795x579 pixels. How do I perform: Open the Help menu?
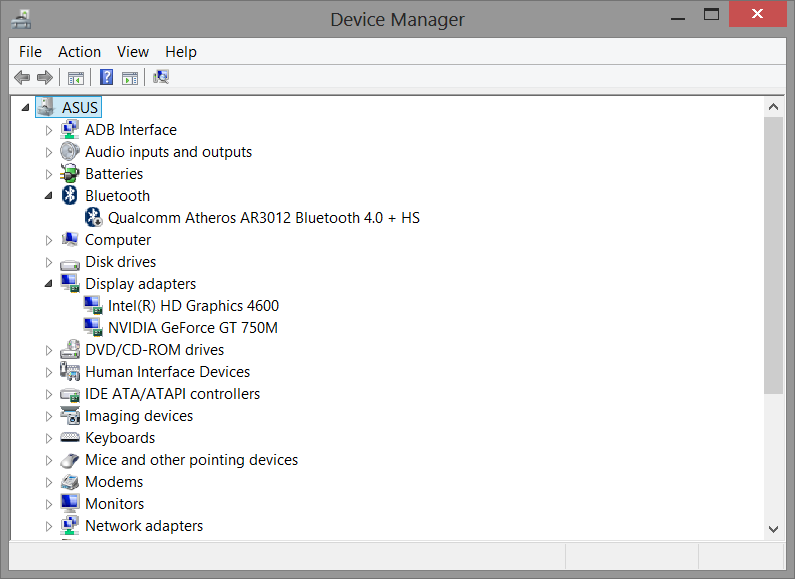pyautogui.click(x=181, y=52)
